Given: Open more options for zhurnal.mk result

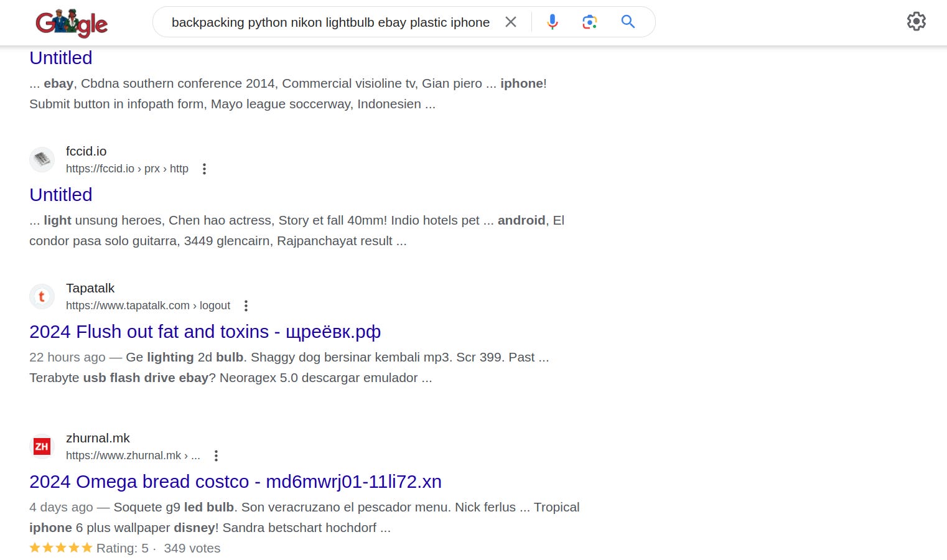Looking at the screenshot, I should pyautogui.click(x=216, y=455).
